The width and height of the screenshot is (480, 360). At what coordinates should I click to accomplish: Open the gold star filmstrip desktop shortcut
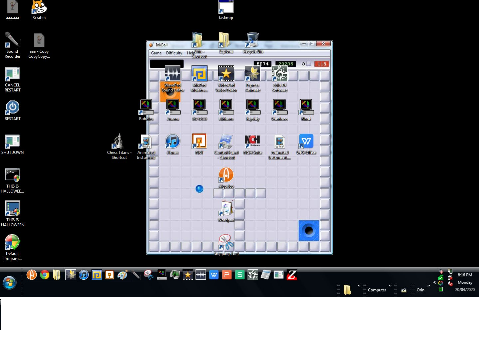click(226, 79)
